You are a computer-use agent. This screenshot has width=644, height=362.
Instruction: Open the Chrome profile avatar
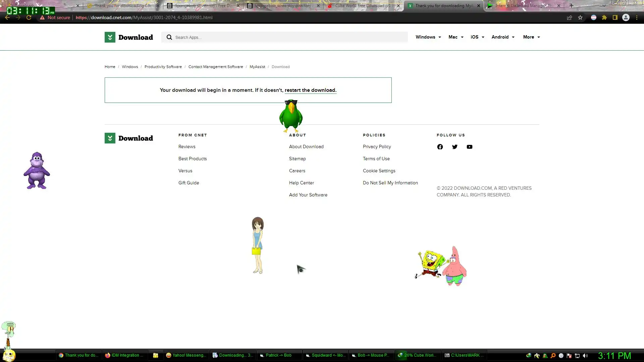(x=626, y=18)
